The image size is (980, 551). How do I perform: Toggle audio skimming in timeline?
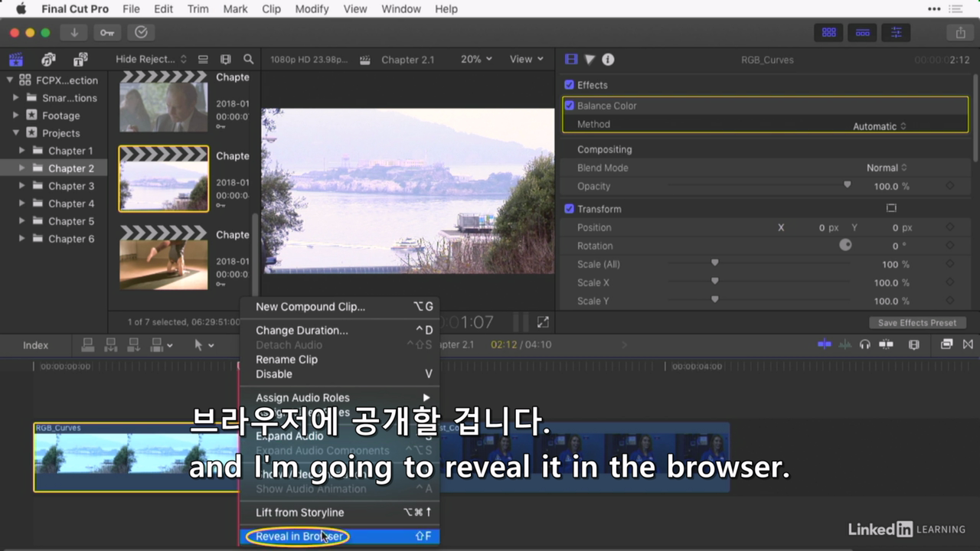tap(844, 344)
